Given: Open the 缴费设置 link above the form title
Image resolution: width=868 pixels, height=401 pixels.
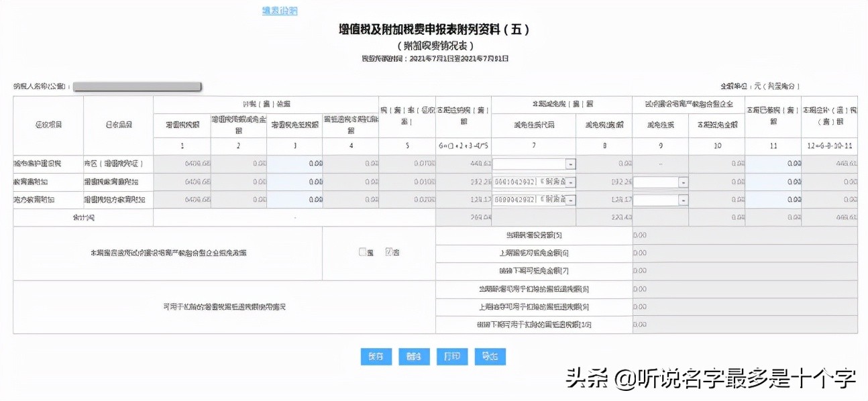Looking at the screenshot, I should [280, 10].
